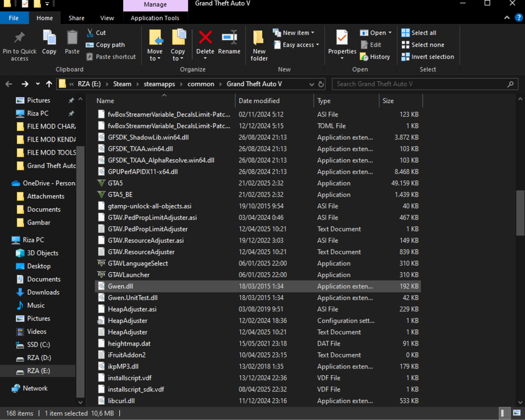Open the Manage tab under Application Tools
This screenshot has width=525, height=420.
(x=155, y=5)
